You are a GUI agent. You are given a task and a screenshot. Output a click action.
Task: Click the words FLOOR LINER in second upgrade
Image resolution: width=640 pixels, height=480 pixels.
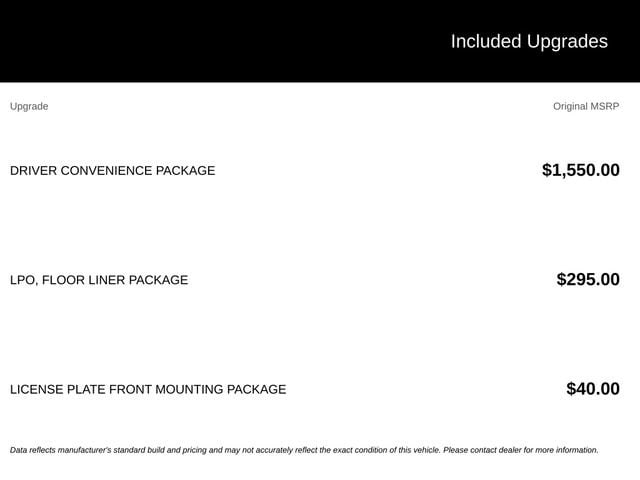click(84, 280)
